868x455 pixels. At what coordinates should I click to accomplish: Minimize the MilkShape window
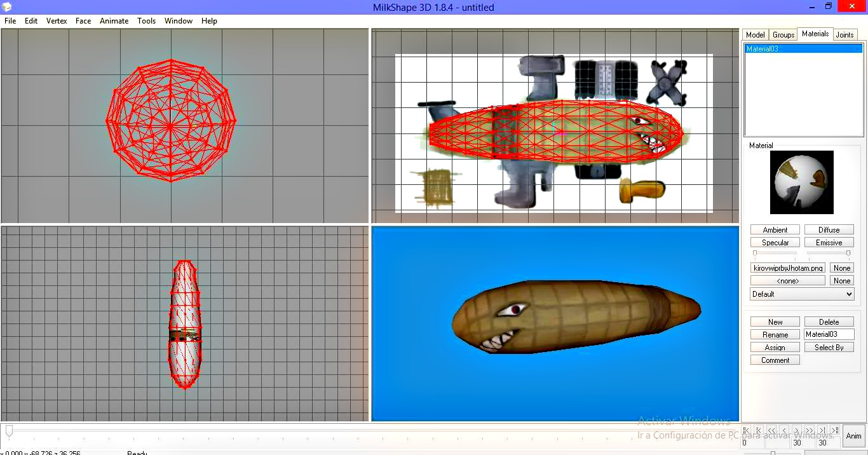[811, 6]
